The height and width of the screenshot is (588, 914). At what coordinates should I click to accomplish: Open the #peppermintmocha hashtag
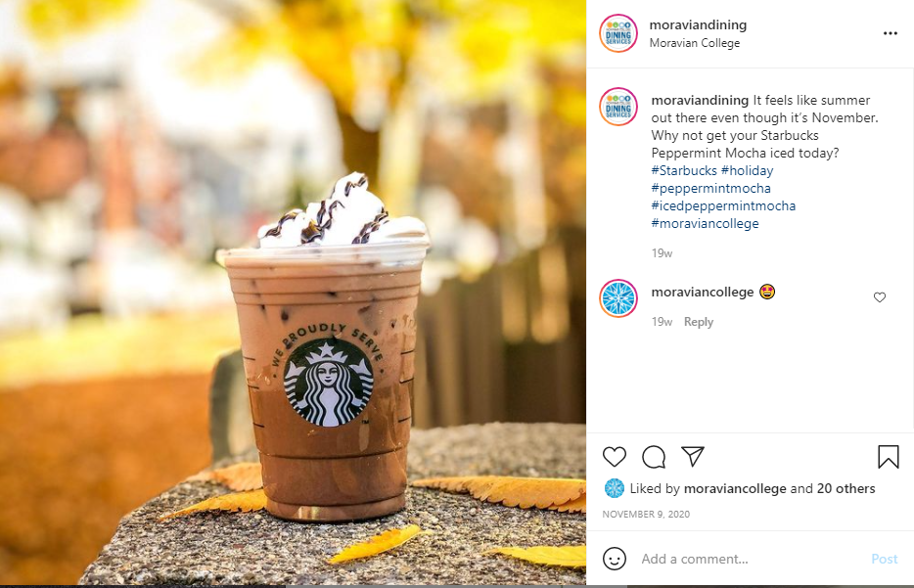click(710, 188)
